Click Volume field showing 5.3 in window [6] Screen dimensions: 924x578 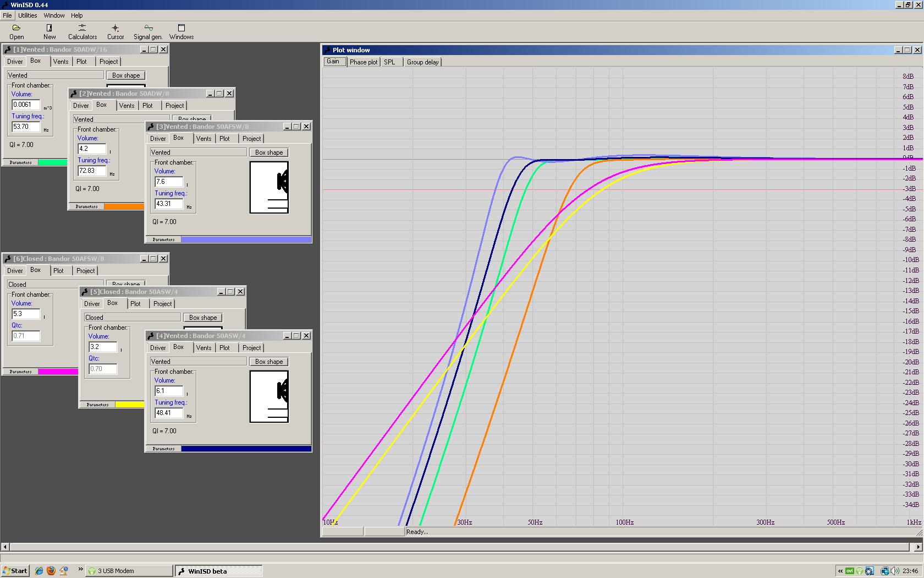click(26, 314)
